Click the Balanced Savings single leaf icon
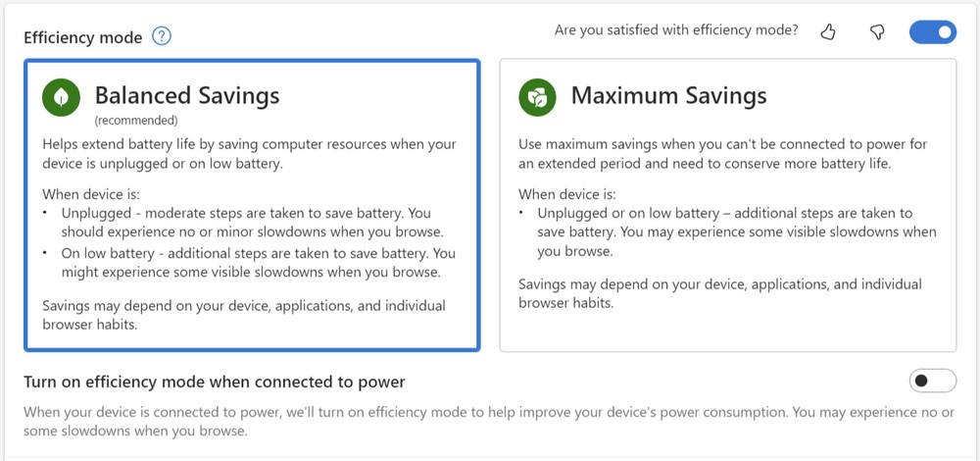This screenshot has width=980, height=461. coord(61,97)
